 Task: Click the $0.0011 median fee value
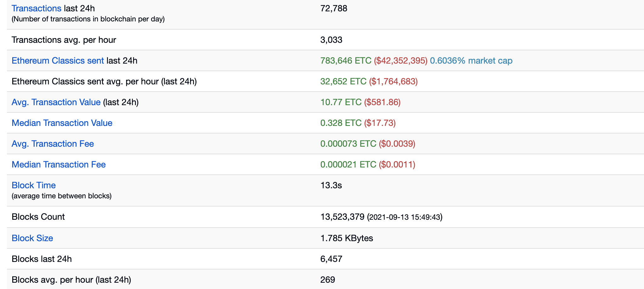pyautogui.click(x=397, y=164)
